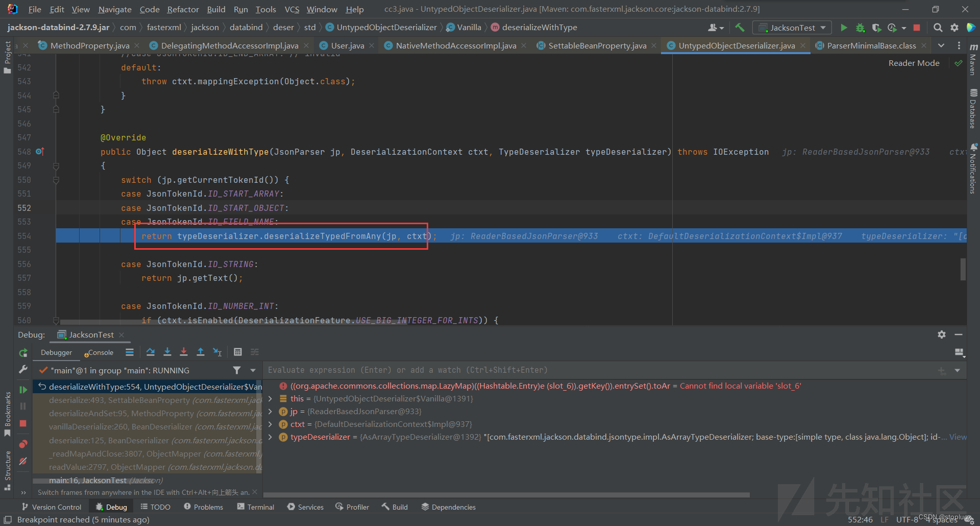Open View Breakpoints red circles icon
The height and width of the screenshot is (526, 980).
(23, 444)
